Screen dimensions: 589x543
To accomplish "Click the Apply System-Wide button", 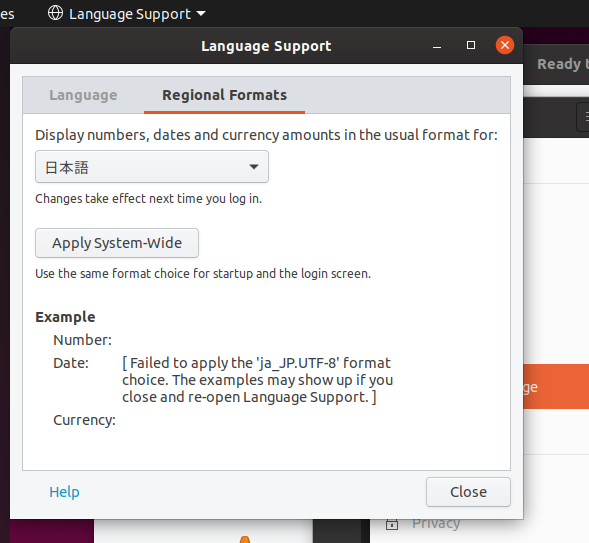I will [x=117, y=243].
